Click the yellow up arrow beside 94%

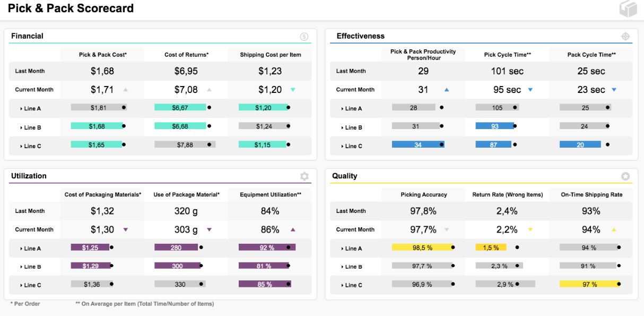614,230
